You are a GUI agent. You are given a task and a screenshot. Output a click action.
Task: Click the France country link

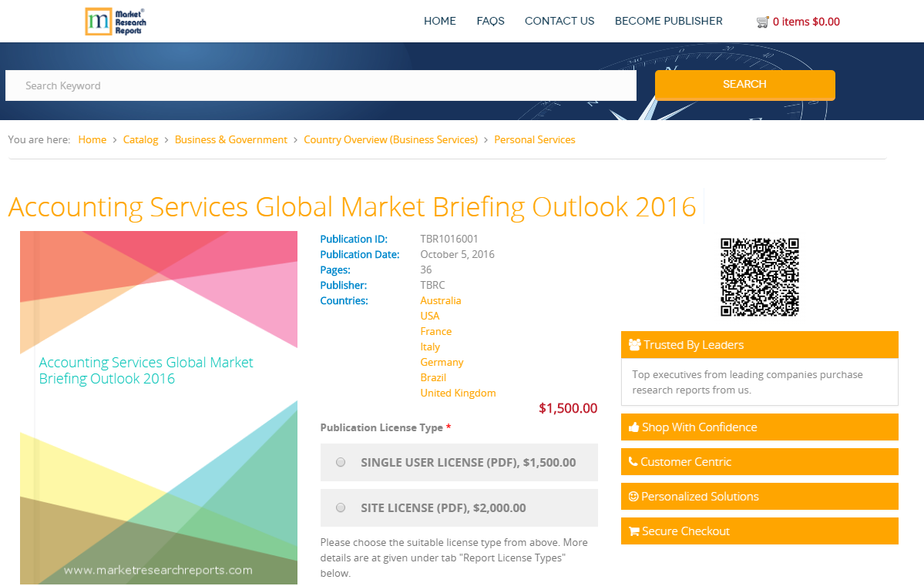coord(435,331)
